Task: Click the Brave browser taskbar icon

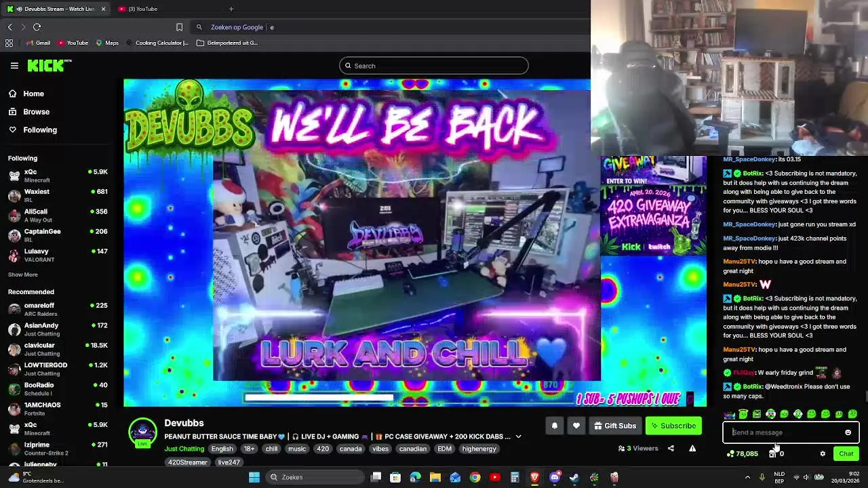Action: [x=534, y=477]
